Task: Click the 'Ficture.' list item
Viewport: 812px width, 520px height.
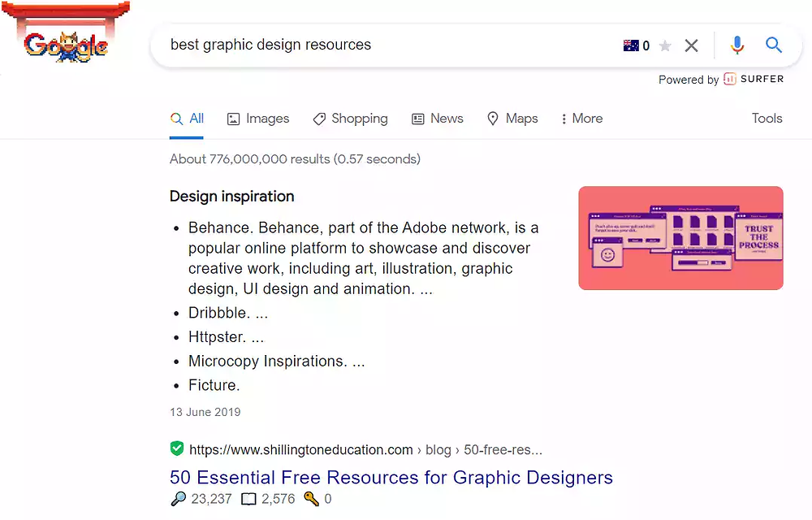Action: [x=214, y=385]
